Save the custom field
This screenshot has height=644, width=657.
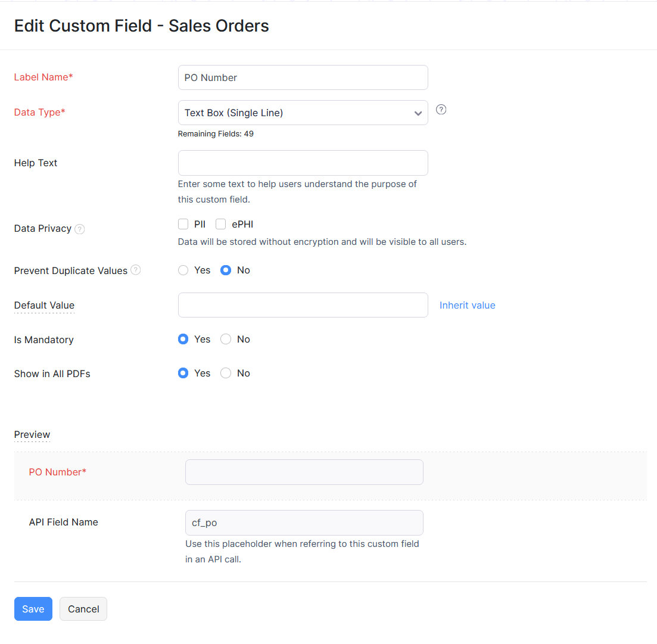[x=33, y=609]
